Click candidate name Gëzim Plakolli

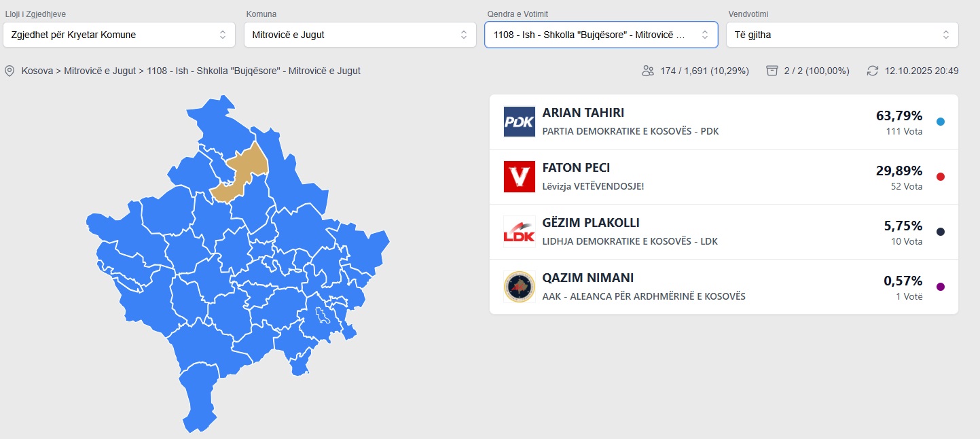(x=591, y=223)
